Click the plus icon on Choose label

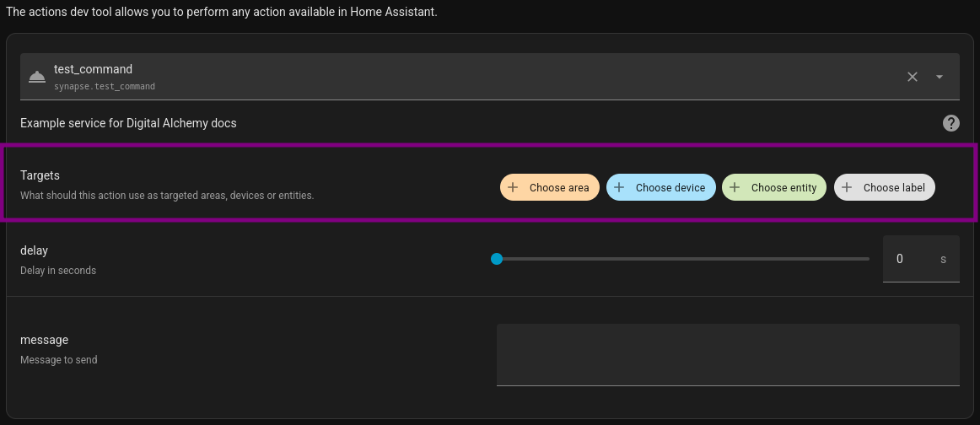847,187
